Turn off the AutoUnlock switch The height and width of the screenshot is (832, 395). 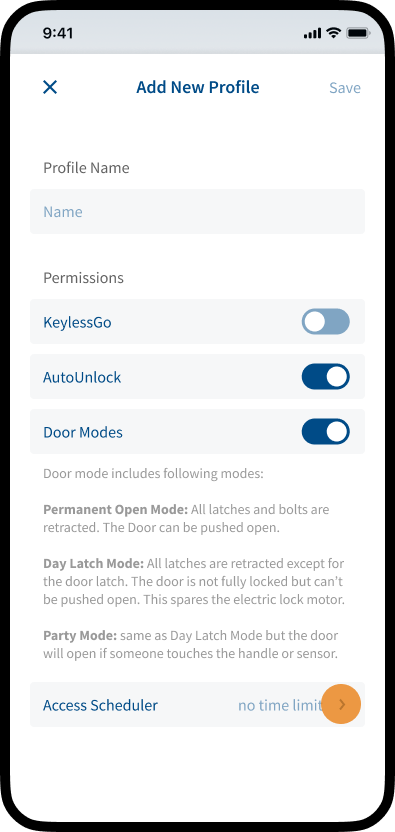point(325,377)
